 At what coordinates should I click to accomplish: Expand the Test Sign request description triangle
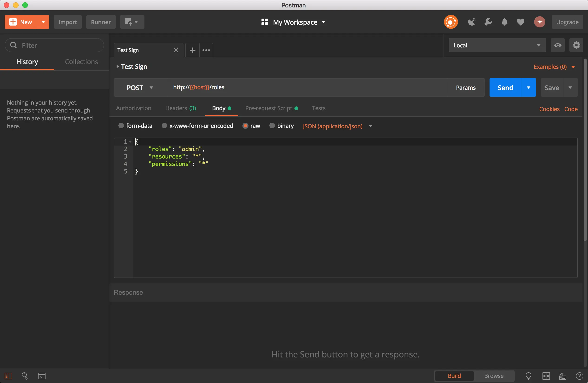[x=117, y=66]
